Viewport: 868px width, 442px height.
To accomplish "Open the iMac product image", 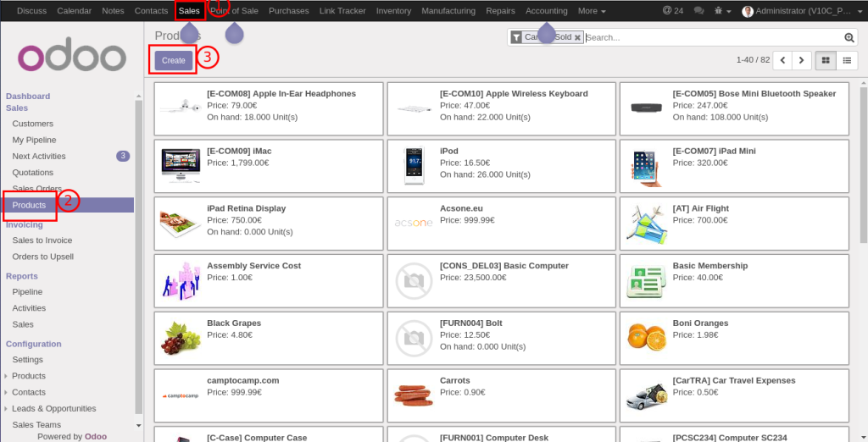I will 181,165.
